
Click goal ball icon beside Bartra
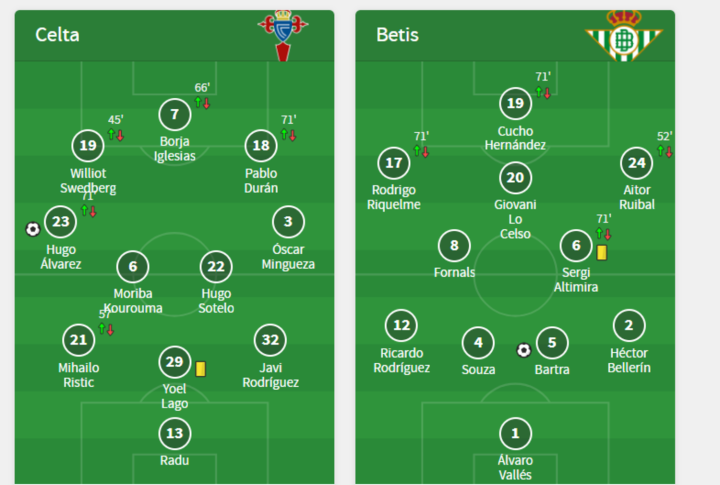[523, 350]
